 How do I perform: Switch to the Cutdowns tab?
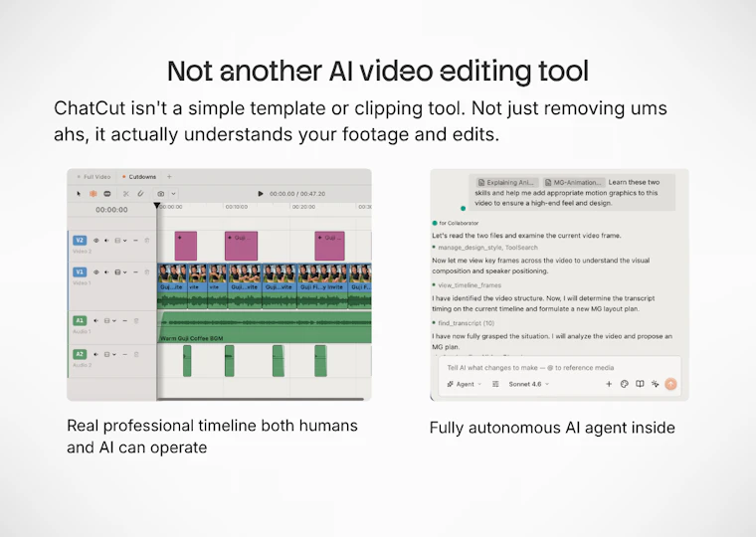[142, 177]
